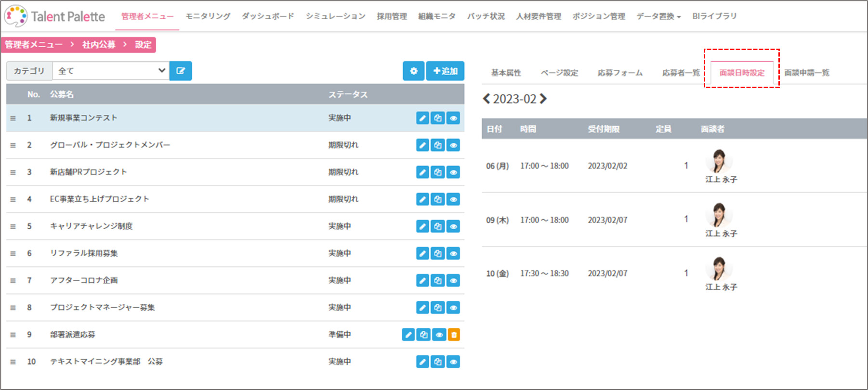The width and height of the screenshot is (868, 390).
Task: Click the Talent Palette logo
Action: coord(54,16)
